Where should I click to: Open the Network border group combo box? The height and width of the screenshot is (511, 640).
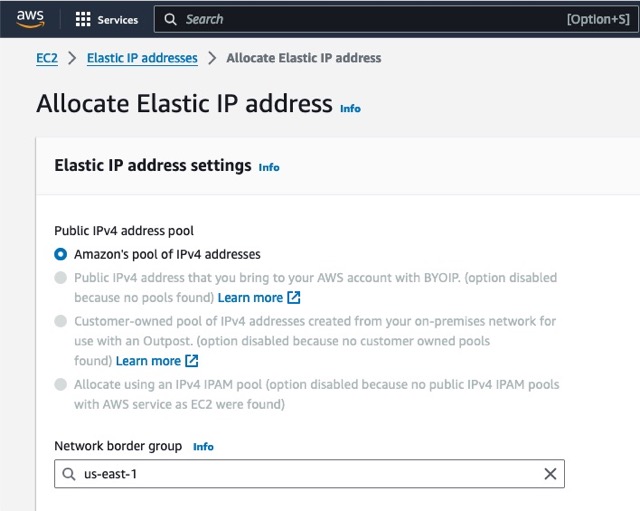click(309, 474)
